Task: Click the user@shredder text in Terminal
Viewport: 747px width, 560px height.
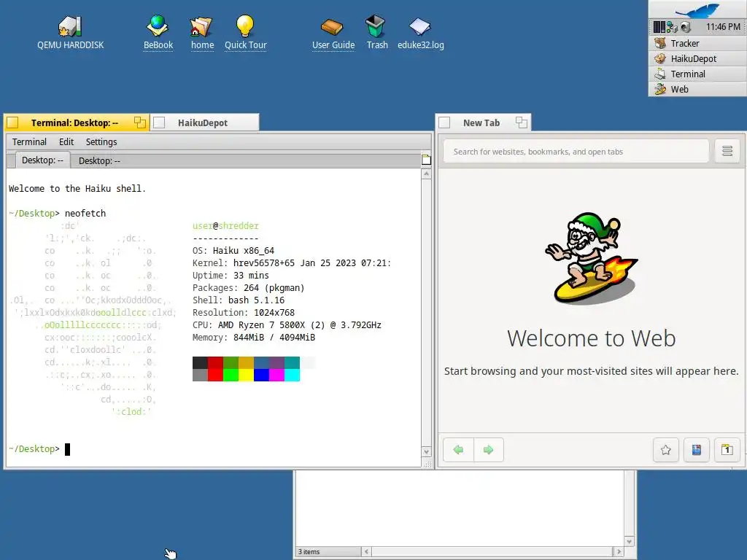Action: pyautogui.click(x=225, y=226)
